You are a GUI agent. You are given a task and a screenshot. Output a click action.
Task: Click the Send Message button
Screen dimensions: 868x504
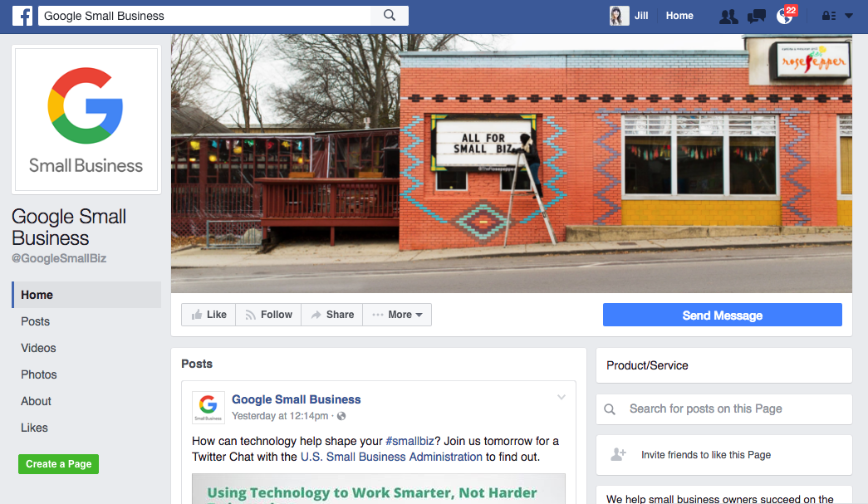pos(723,315)
